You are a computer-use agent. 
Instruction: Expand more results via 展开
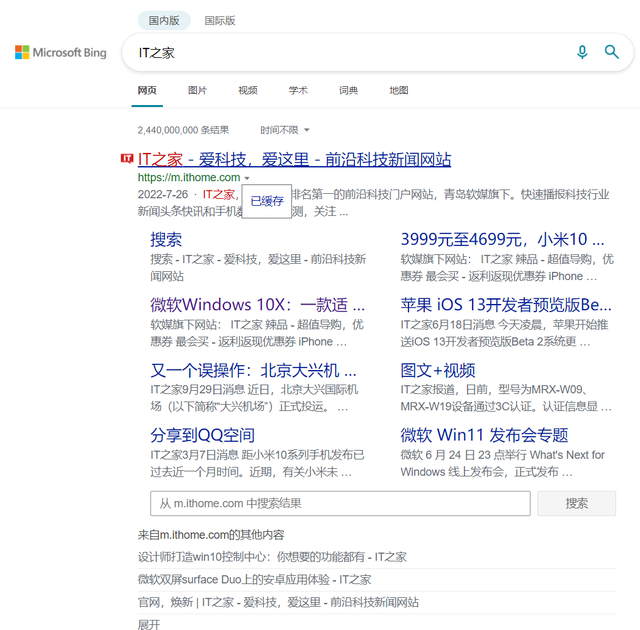coord(149,624)
